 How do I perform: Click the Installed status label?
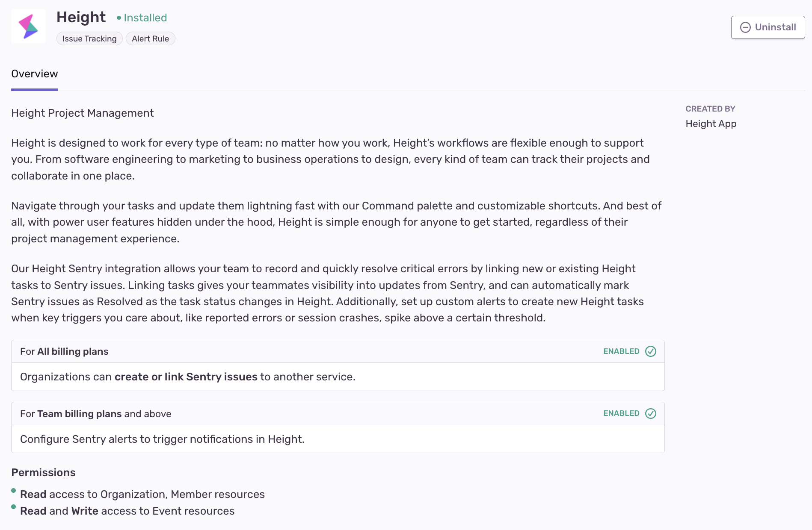(145, 18)
